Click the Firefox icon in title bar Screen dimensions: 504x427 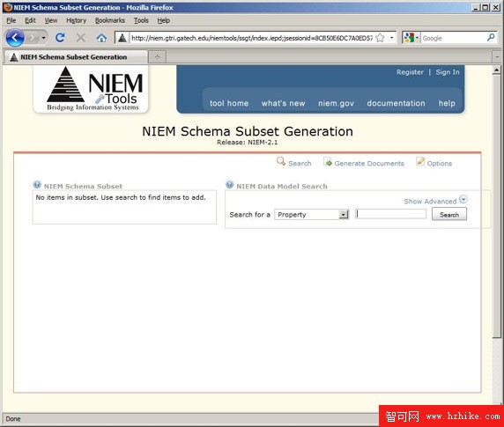click(x=8, y=7)
